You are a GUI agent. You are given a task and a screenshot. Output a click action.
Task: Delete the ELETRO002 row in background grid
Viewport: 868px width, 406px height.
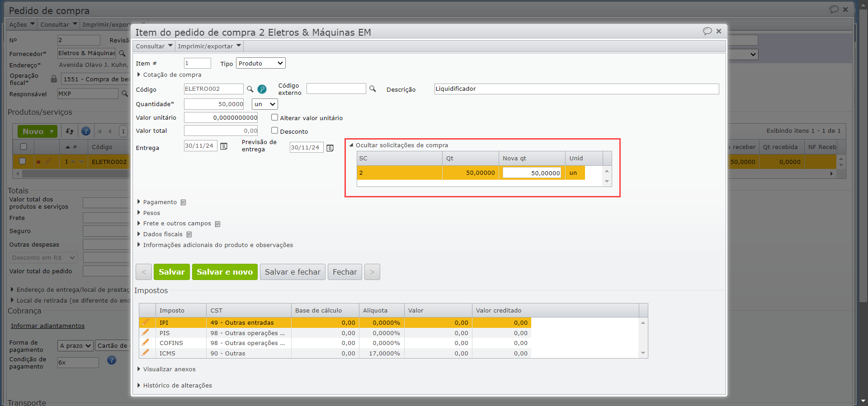tap(38, 162)
